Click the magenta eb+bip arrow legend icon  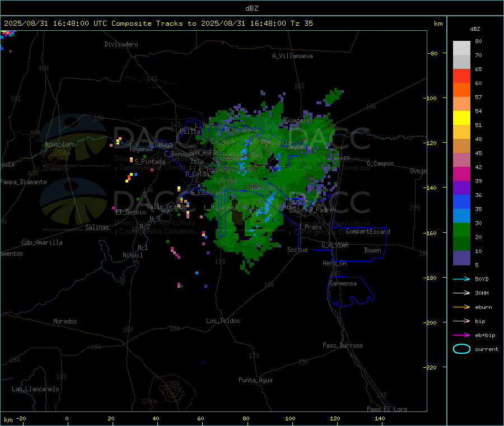461,335
